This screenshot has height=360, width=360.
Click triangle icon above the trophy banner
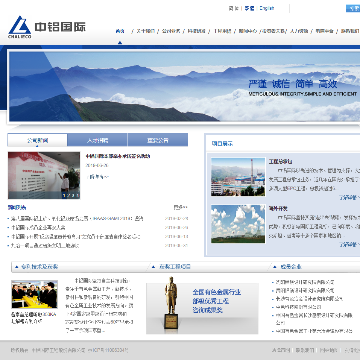point(153,267)
